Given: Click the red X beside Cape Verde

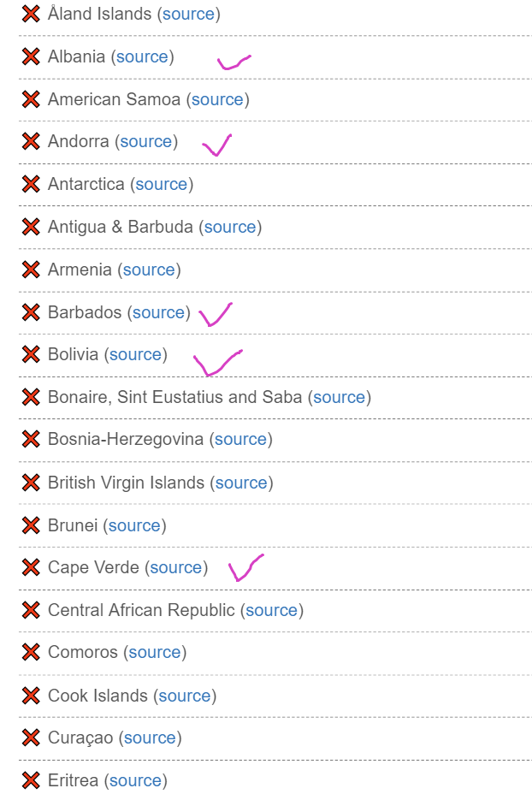Looking at the screenshot, I should pos(31,567).
